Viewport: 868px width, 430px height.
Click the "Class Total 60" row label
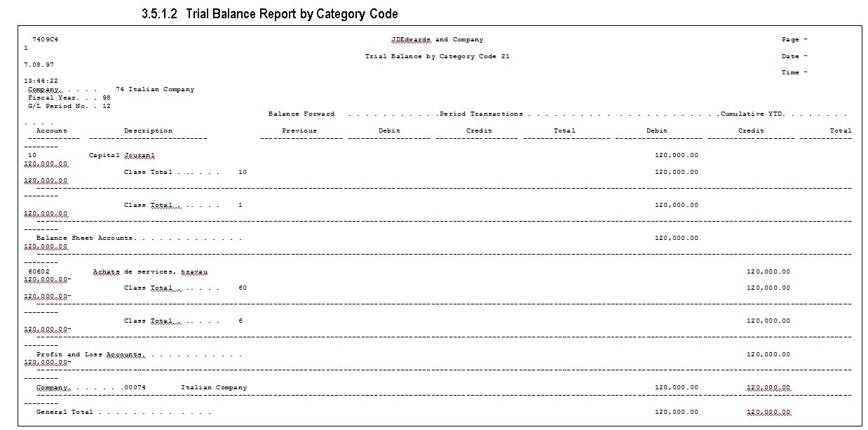[185, 288]
